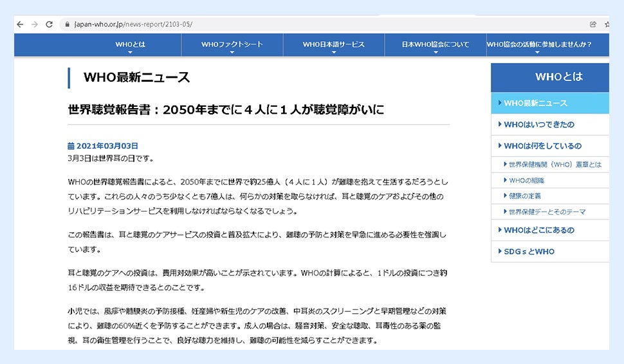Image resolution: width=624 pixels, height=364 pixels.
Task: Click the share page icon in address bar
Action: coord(592,24)
